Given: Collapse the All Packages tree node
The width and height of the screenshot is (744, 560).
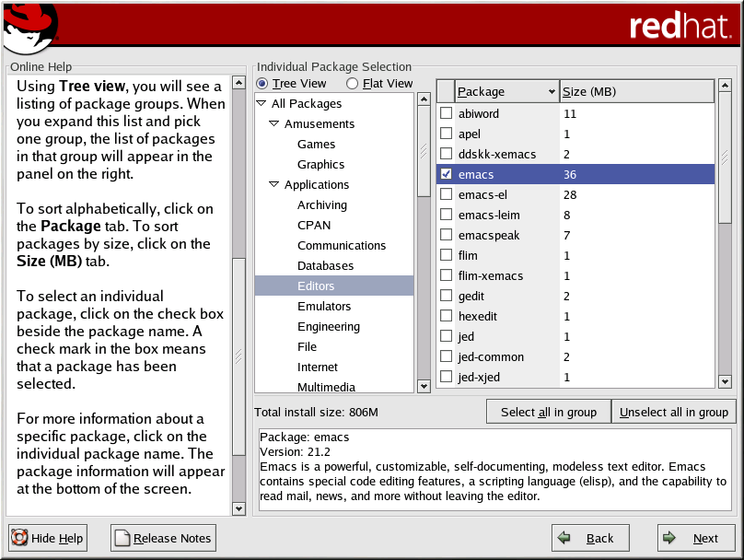Looking at the screenshot, I should click(262, 104).
